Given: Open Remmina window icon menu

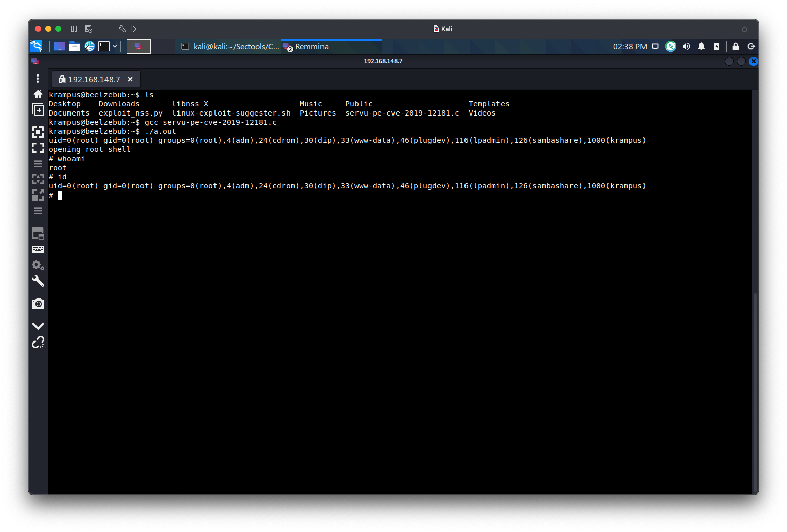Looking at the screenshot, I should pos(35,61).
